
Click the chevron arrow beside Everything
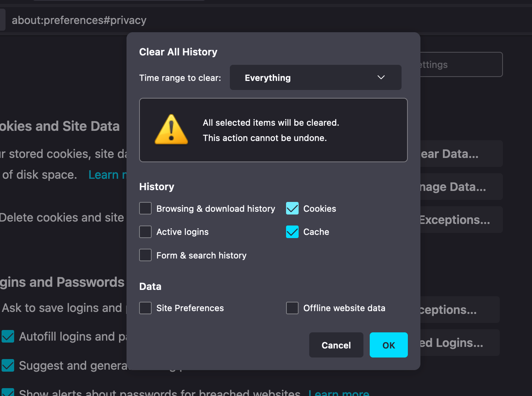pyautogui.click(x=381, y=77)
